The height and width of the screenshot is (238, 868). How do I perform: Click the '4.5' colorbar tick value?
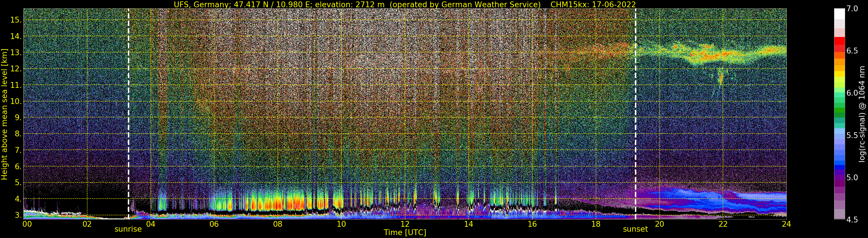click(852, 220)
